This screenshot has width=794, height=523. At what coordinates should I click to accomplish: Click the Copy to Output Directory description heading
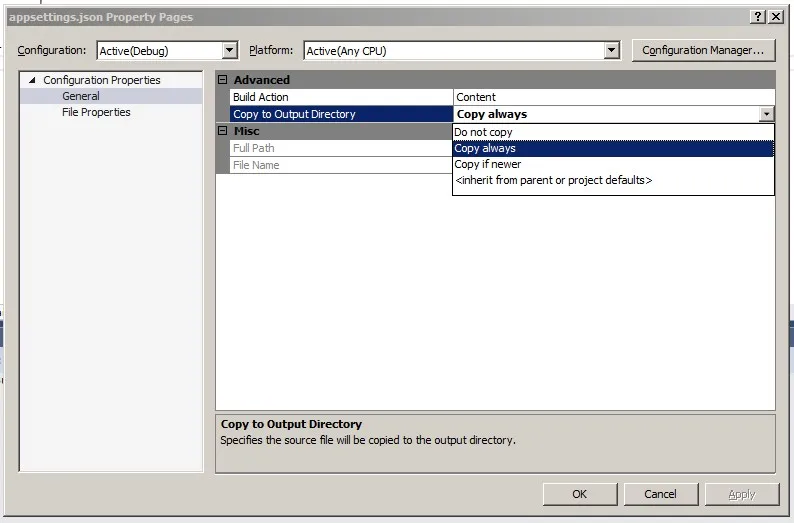291,424
